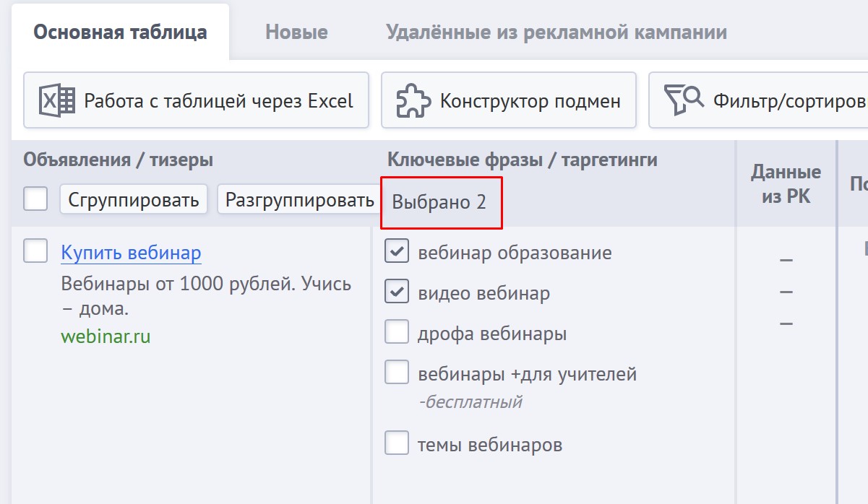
Task: Check the "дрофа вебинары" keyword
Action: 396,331
